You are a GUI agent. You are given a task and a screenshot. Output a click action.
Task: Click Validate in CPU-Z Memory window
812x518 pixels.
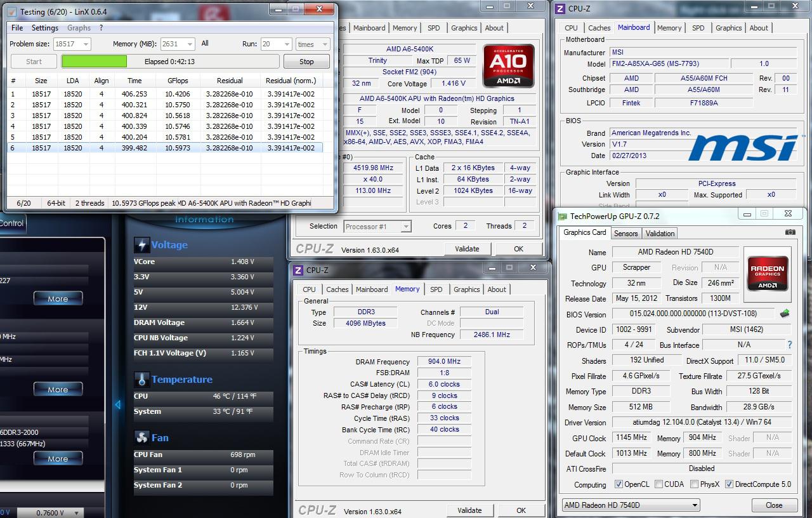(x=469, y=510)
